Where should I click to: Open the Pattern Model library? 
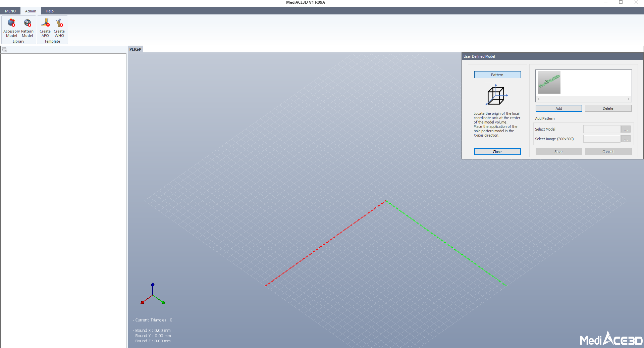click(x=28, y=28)
